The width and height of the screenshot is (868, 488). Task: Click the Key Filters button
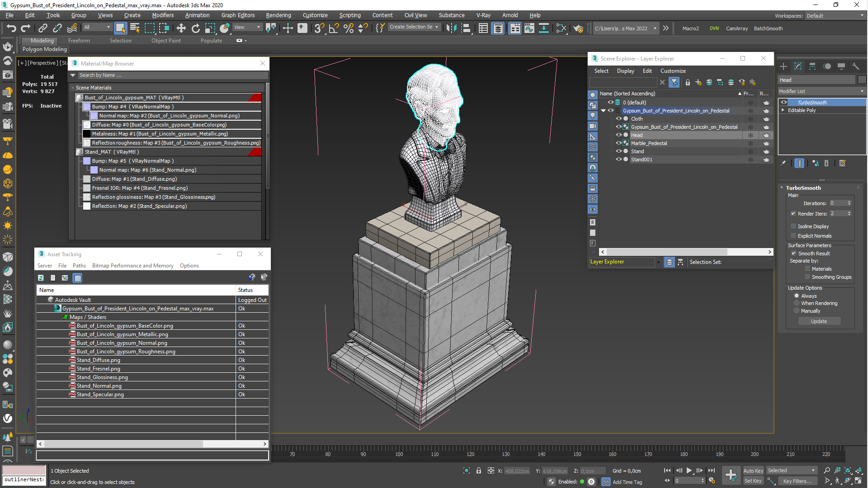coord(797,481)
